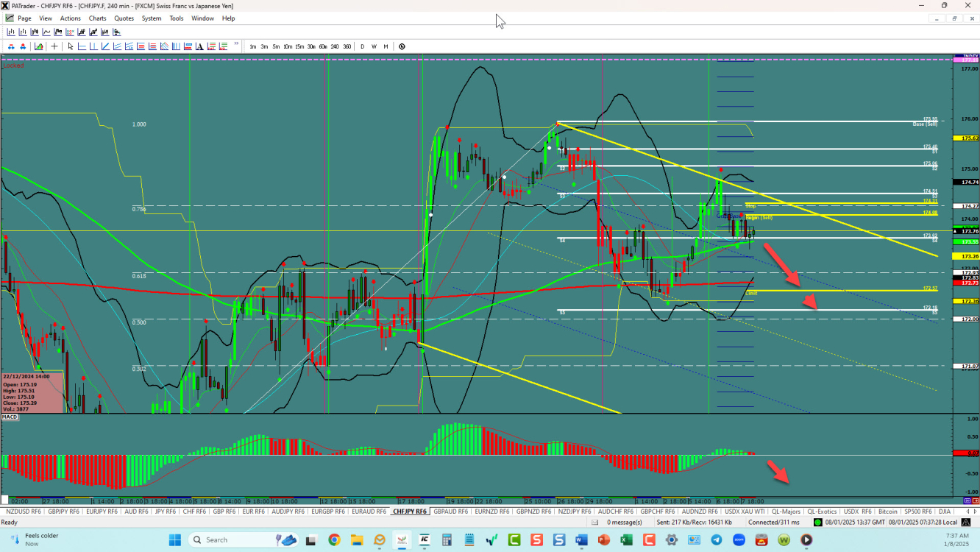Switch to EURJPY RF6 tab
Screen dimensions: 980x552
point(102,511)
